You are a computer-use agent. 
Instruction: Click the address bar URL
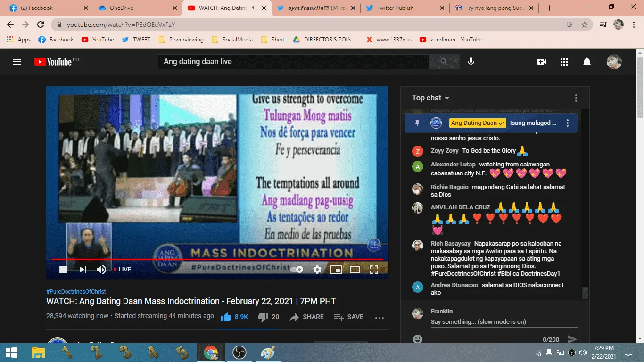point(121,25)
